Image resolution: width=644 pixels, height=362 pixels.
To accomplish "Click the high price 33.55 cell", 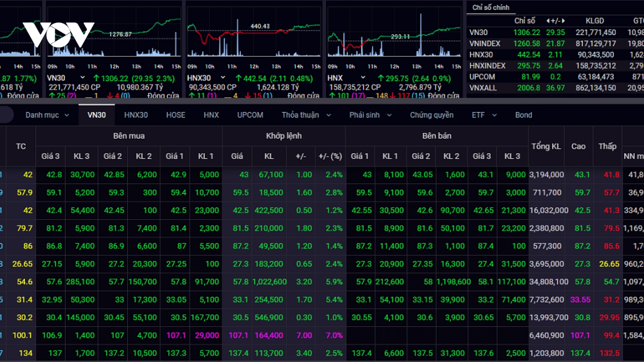I will [580, 300].
